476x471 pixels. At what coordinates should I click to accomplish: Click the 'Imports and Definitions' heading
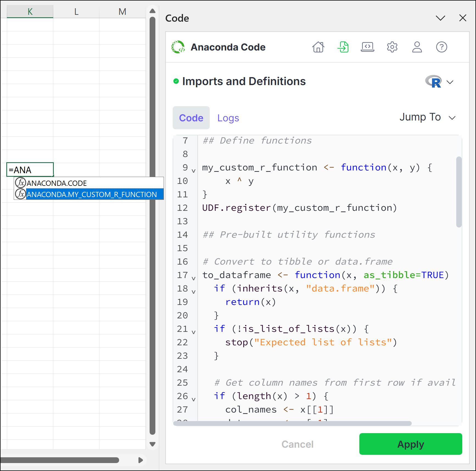tap(244, 81)
